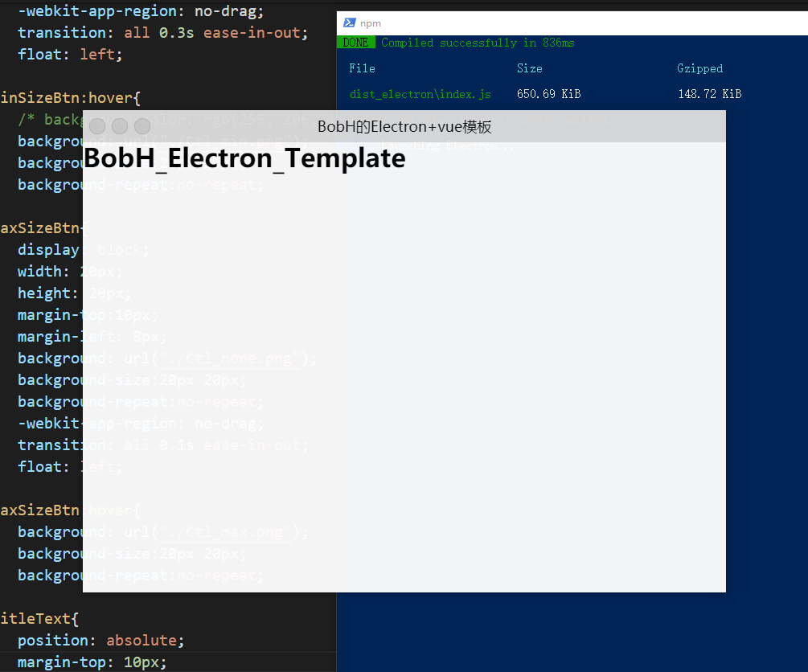This screenshot has height=672, width=808.
Task: Click the green DONE badge in terminal
Action: 355,43
